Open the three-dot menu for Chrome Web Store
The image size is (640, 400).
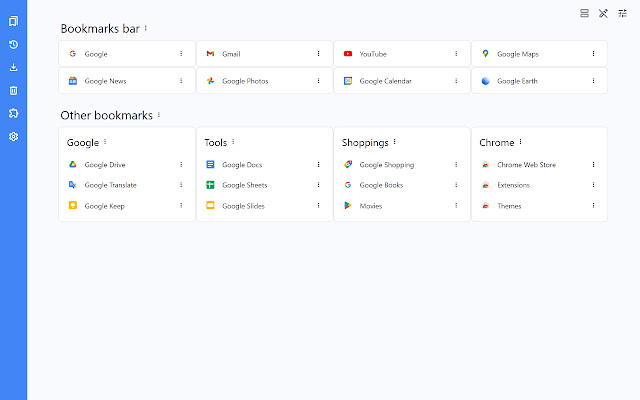point(593,164)
